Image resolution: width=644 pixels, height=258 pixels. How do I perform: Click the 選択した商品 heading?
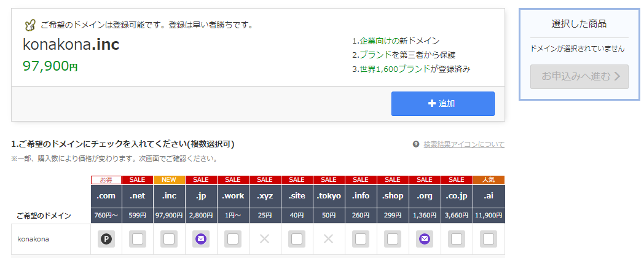point(579,24)
